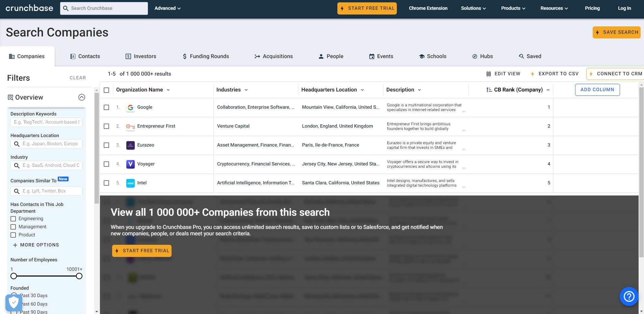Check the Entrepreneur First row checkbox
The image size is (644, 314).
pyautogui.click(x=106, y=126)
